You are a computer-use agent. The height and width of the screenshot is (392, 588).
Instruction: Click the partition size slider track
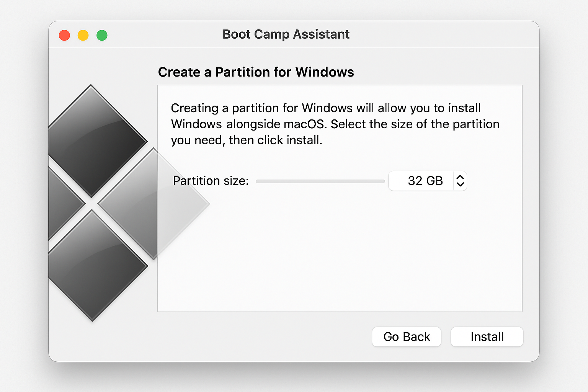[320, 181]
